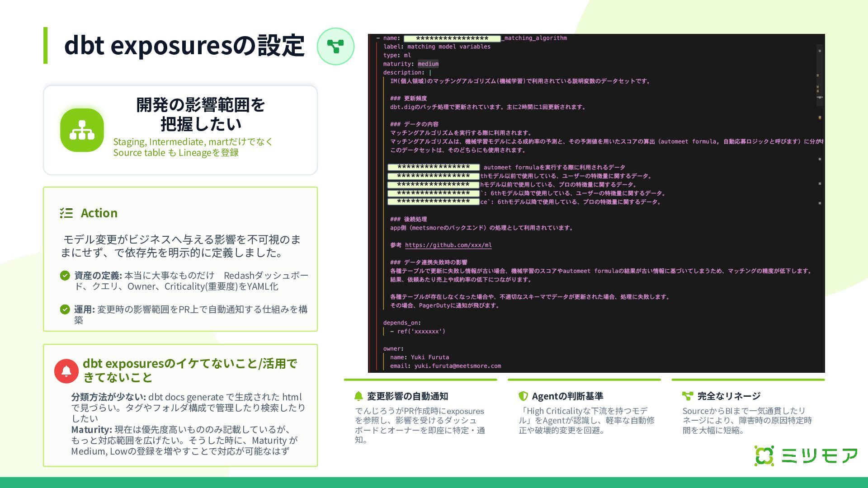Image resolution: width=868 pixels, height=488 pixels.
Task: Click the green checkmark beside 資産の定義
Action: point(65,276)
